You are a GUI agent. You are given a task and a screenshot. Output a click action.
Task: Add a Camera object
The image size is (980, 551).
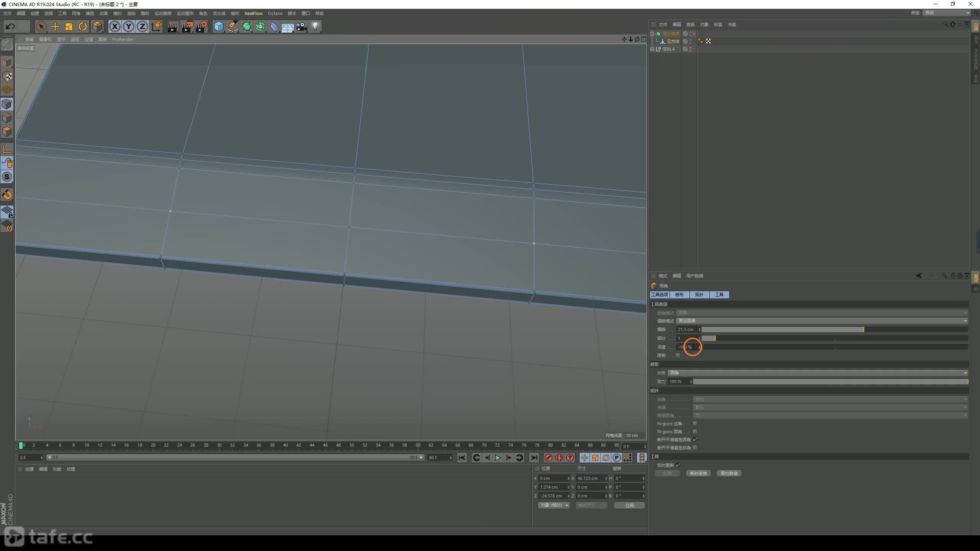pyautogui.click(x=302, y=26)
